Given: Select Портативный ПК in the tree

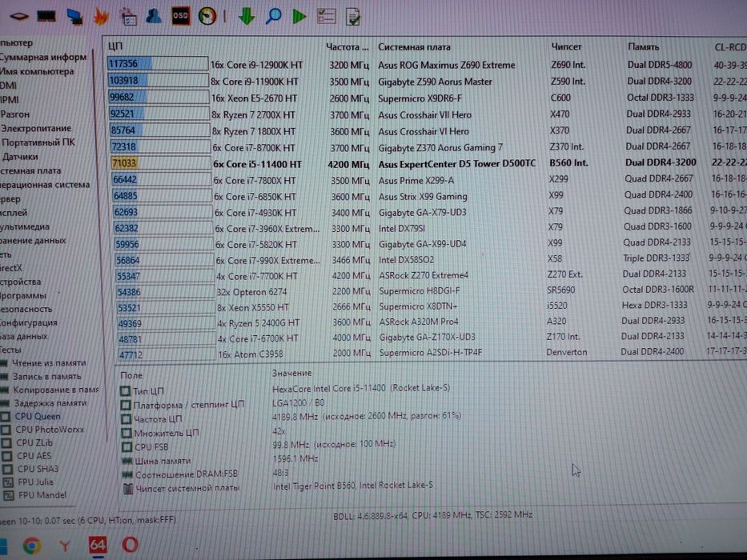Looking at the screenshot, I should click(x=38, y=142).
